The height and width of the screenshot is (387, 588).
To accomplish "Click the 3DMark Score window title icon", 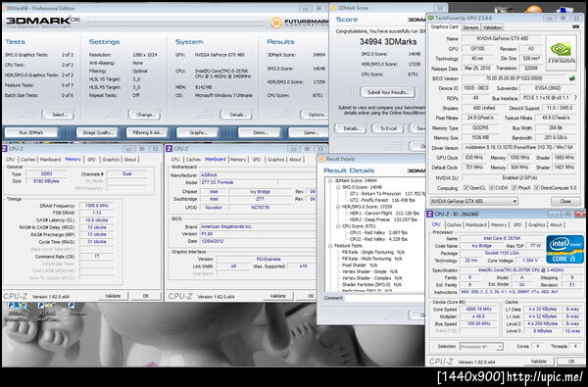I will pyautogui.click(x=333, y=8).
